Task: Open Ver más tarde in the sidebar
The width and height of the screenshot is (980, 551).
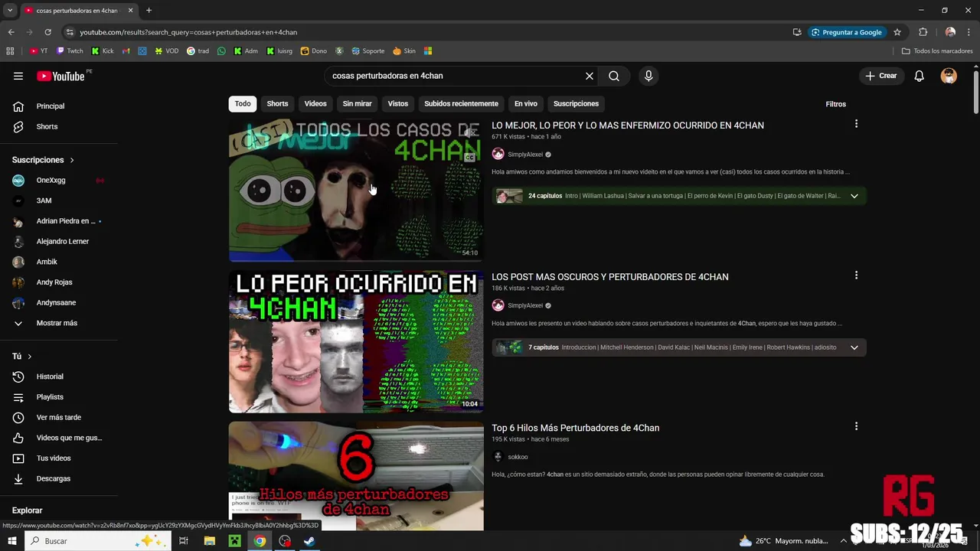Action: pyautogui.click(x=59, y=417)
